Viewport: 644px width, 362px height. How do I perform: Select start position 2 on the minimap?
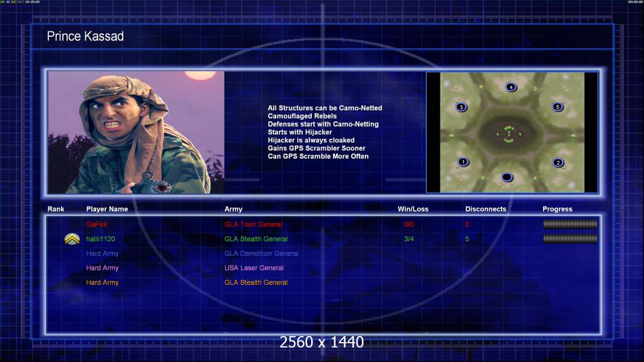558,163
